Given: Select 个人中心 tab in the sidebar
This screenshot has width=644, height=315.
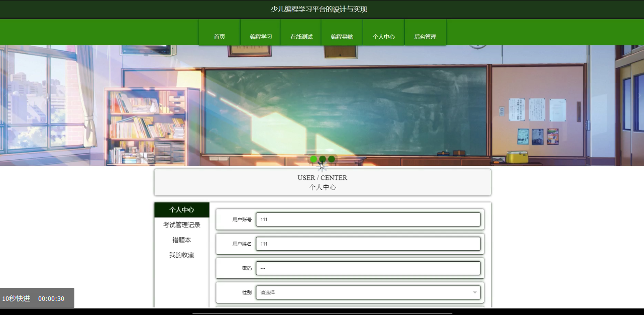Looking at the screenshot, I should pos(182,210).
